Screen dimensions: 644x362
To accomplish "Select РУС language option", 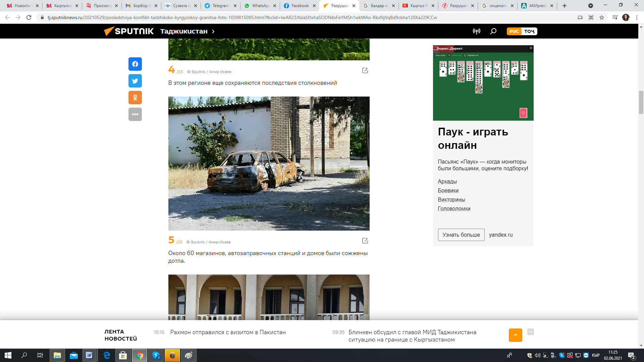I will pyautogui.click(x=514, y=31).
